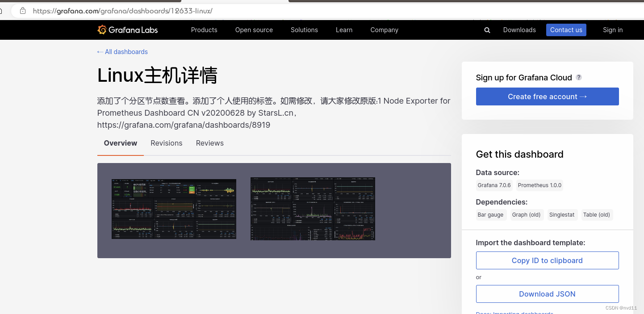Click the question mark beside Grafana Cloud signup
Image resolution: width=644 pixels, height=314 pixels.
[579, 77]
